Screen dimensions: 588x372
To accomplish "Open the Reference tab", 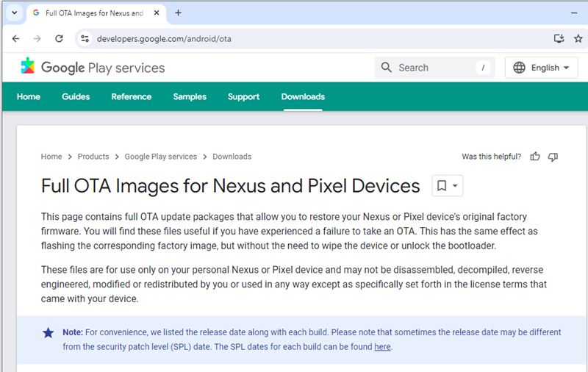I will tap(132, 97).
